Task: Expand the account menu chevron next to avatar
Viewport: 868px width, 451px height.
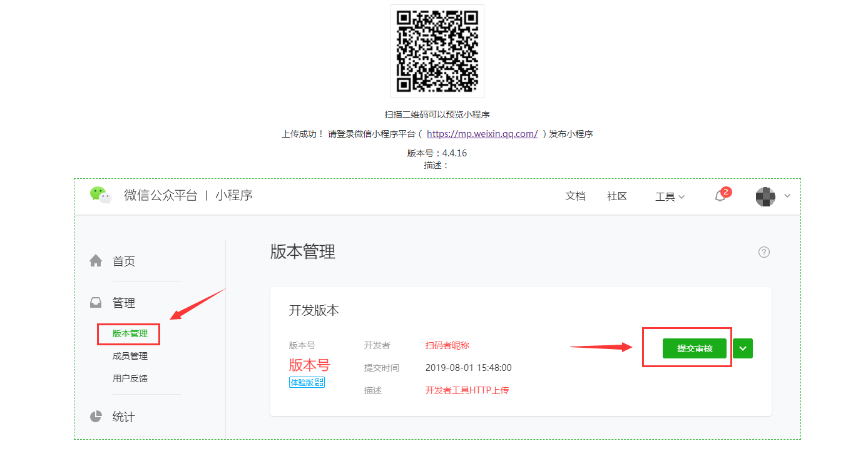Action: tap(787, 196)
